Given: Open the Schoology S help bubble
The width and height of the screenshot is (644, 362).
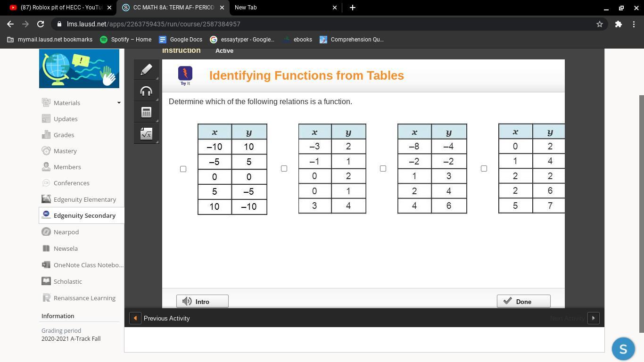Looking at the screenshot, I should [623, 349].
